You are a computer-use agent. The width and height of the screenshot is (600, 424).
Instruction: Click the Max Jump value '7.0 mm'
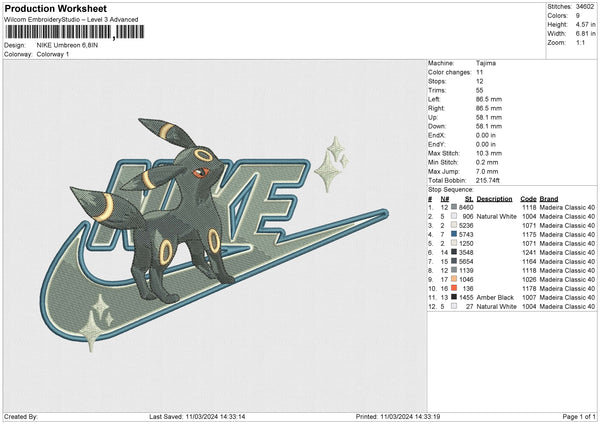[487, 171]
